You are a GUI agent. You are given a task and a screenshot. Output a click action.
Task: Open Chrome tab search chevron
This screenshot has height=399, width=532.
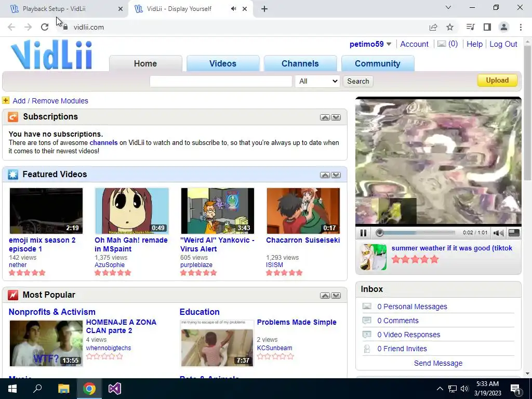[448, 7]
